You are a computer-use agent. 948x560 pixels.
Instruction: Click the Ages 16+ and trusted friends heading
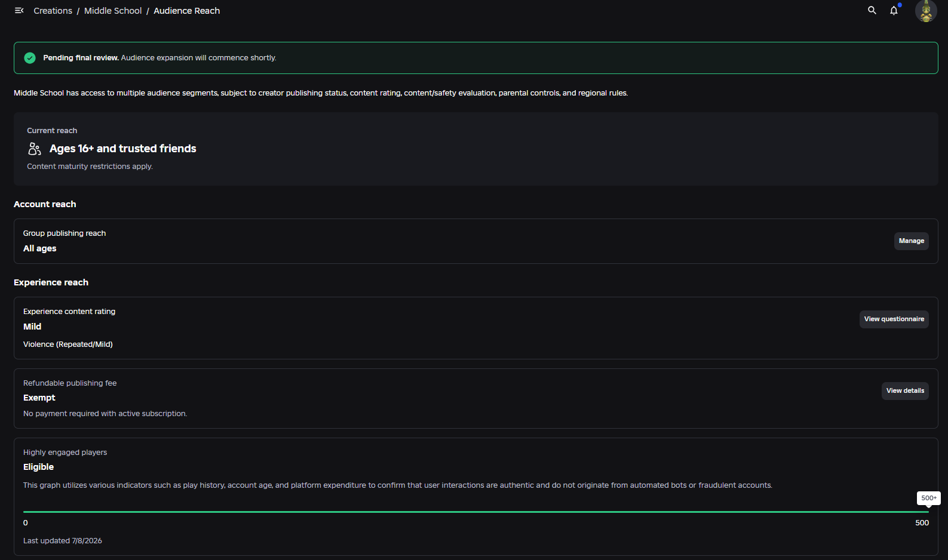pyautogui.click(x=123, y=149)
